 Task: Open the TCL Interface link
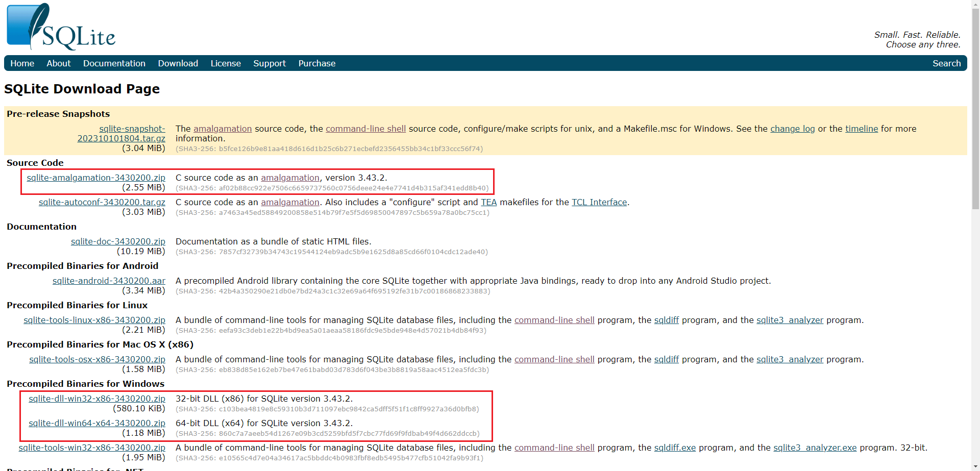[x=599, y=202]
